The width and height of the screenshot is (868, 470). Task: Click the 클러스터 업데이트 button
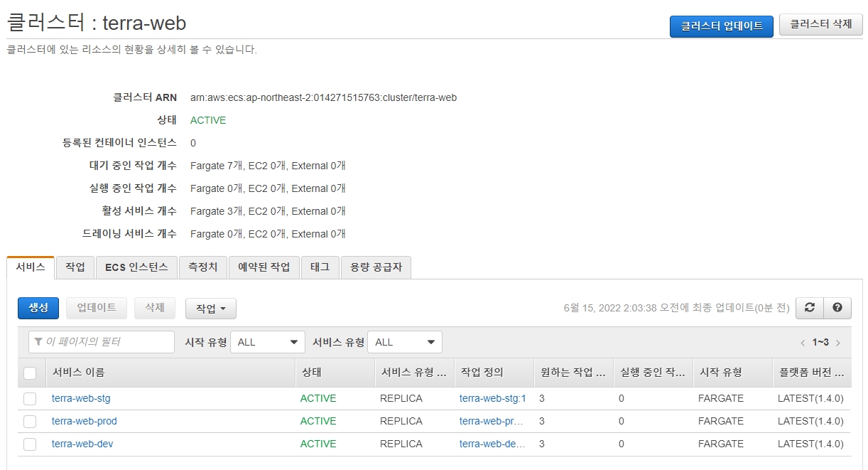pyautogui.click(x=721, y=26)
